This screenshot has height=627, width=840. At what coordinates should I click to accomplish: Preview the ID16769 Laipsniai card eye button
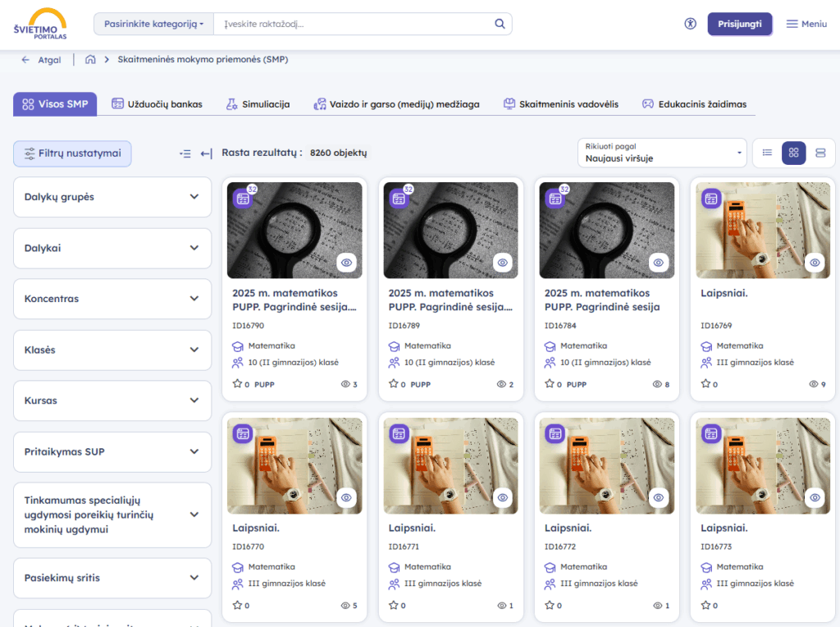pos(815,263)
